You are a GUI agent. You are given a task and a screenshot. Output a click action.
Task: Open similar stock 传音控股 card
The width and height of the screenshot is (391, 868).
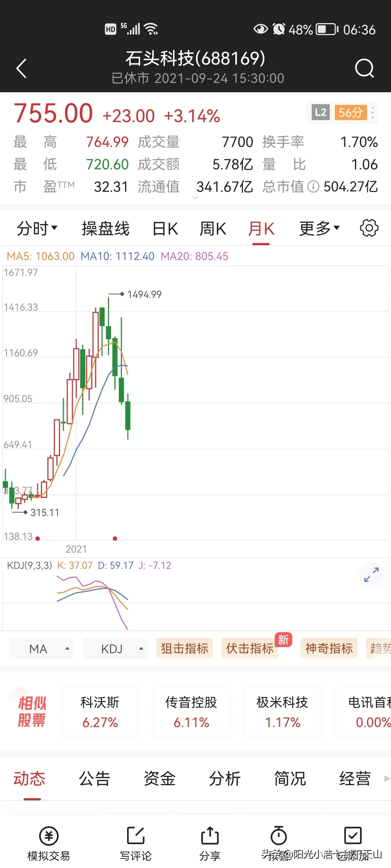[191, 711]
